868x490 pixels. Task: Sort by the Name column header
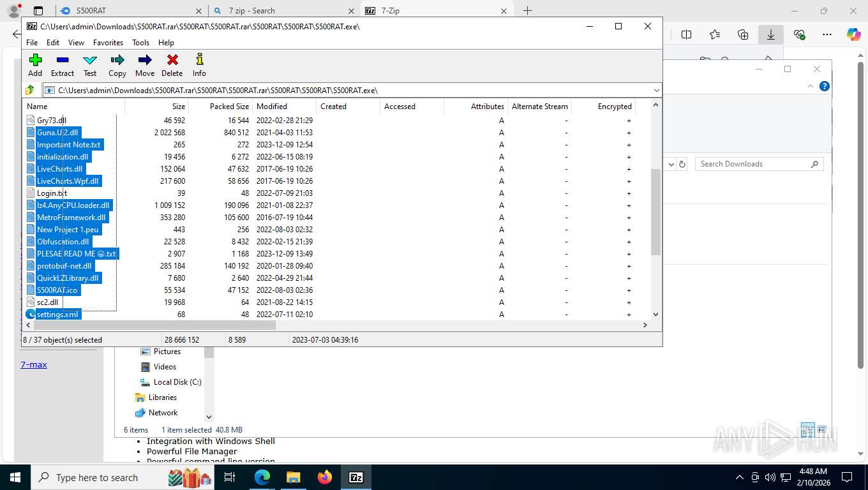pyautogui.click(x=73, y=107)
